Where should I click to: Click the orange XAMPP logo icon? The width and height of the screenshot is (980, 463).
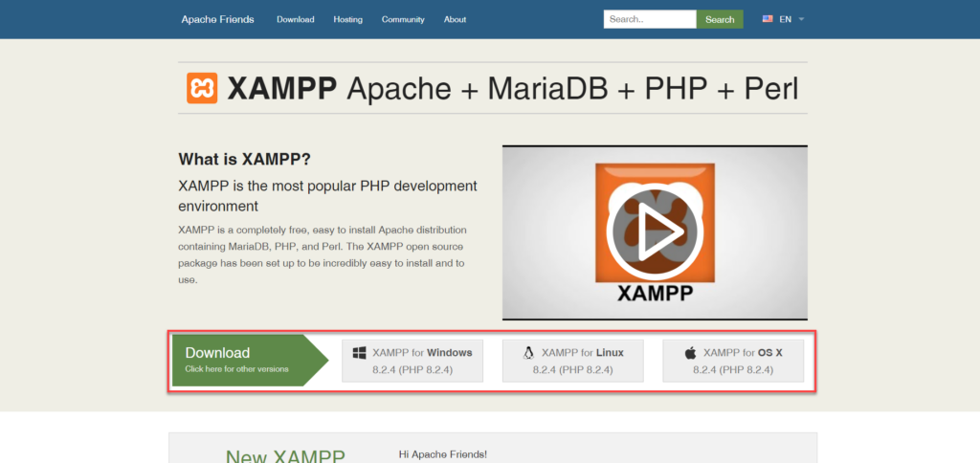pyautogui.click(x=202, y=88)
